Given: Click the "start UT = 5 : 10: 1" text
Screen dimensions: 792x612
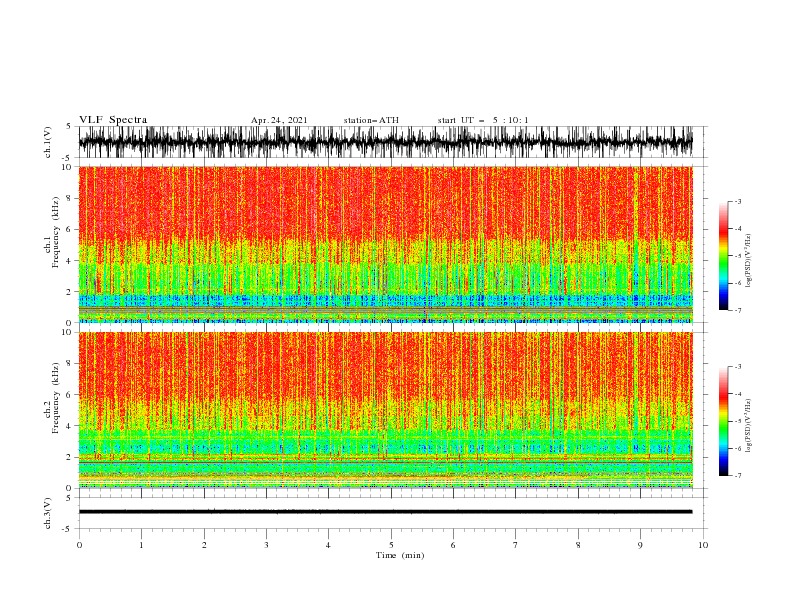Looking at the screenshot, I should coord(483,120).
